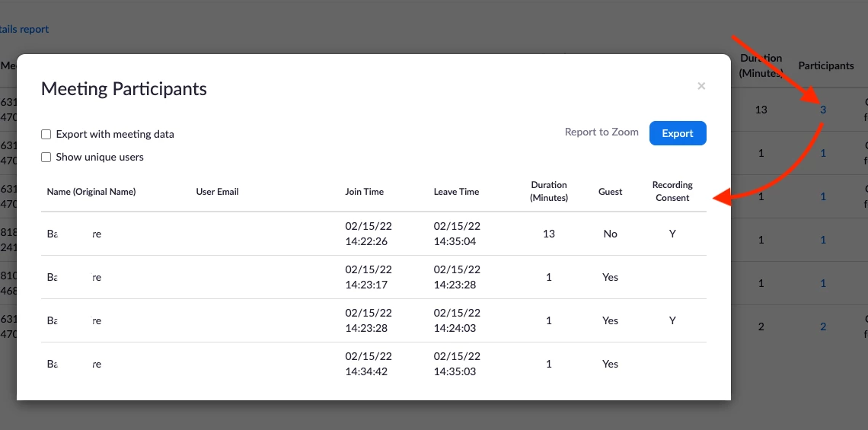Image resolution: width=868 pixels, height=430 pixels.
Task: Click the blue Export button
Action: [x=678, y=133]
